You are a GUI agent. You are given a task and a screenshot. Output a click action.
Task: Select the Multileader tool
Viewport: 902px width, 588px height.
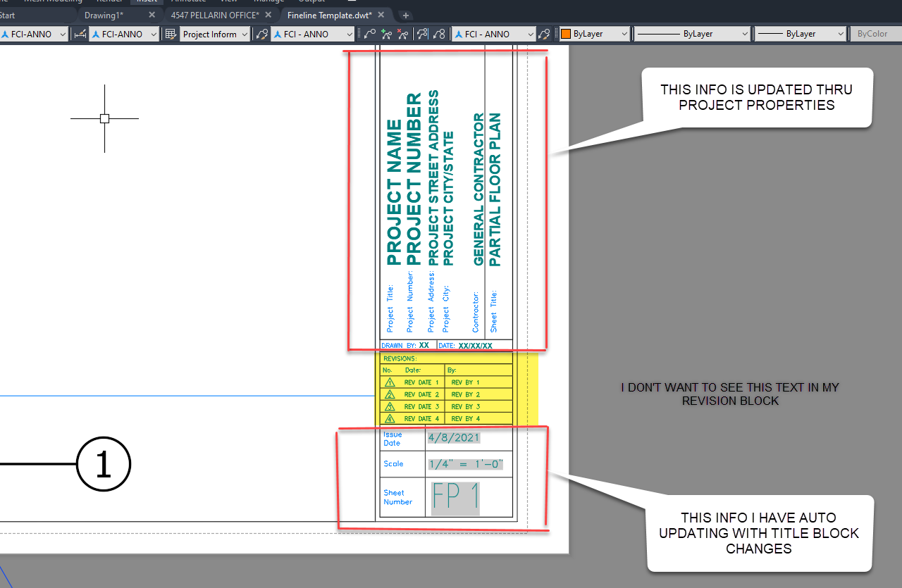[x=370, y=34]
